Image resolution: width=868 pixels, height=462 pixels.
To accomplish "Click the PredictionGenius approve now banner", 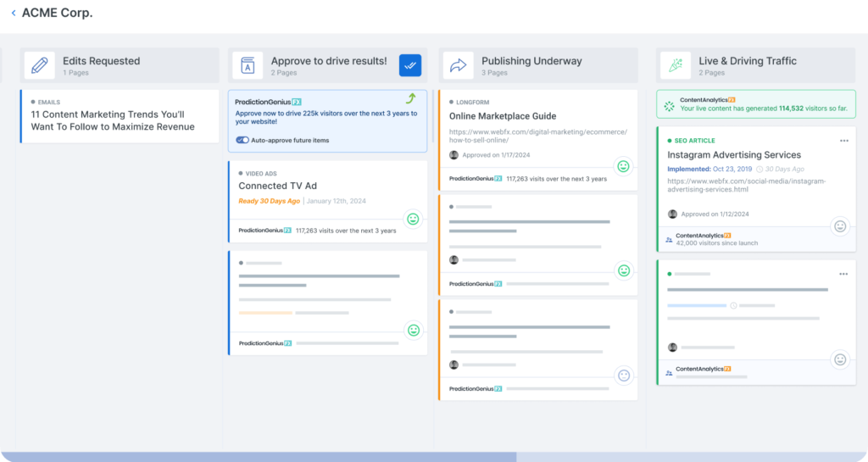I will [x=327, y=117].
